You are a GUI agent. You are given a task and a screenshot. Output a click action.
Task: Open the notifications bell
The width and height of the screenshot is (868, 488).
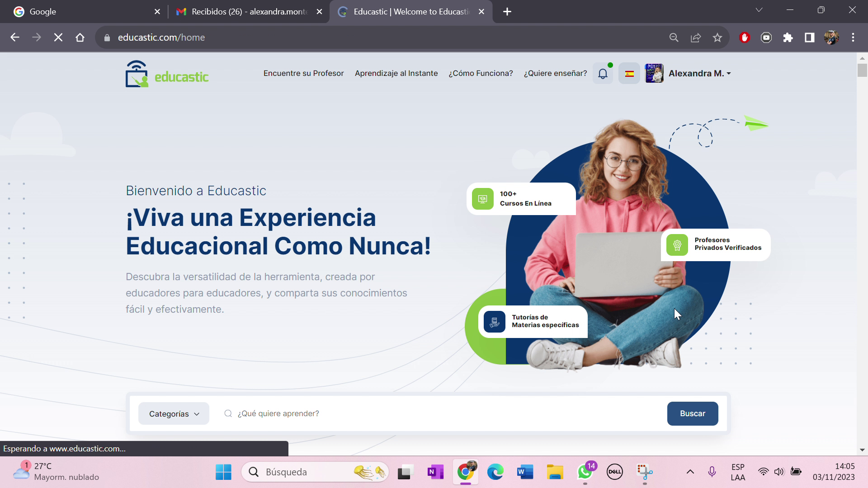pos(603,73)
